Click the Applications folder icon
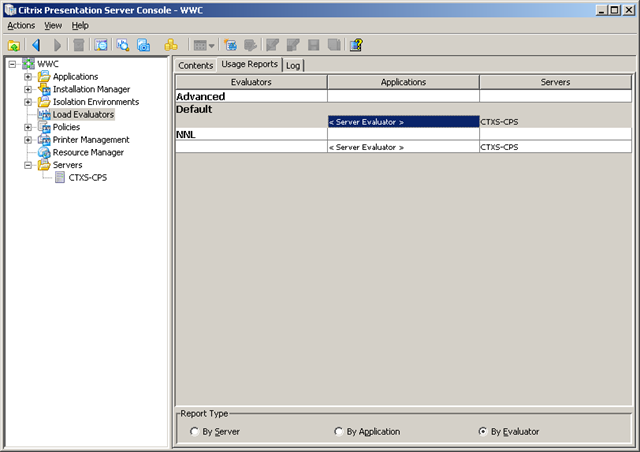 pos(44,76)
